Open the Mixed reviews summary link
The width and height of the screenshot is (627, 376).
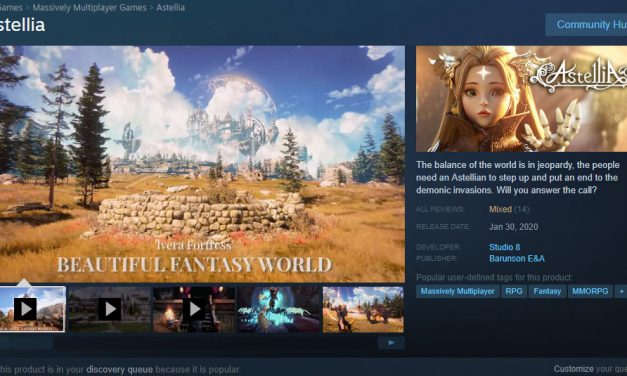point(500,209)
